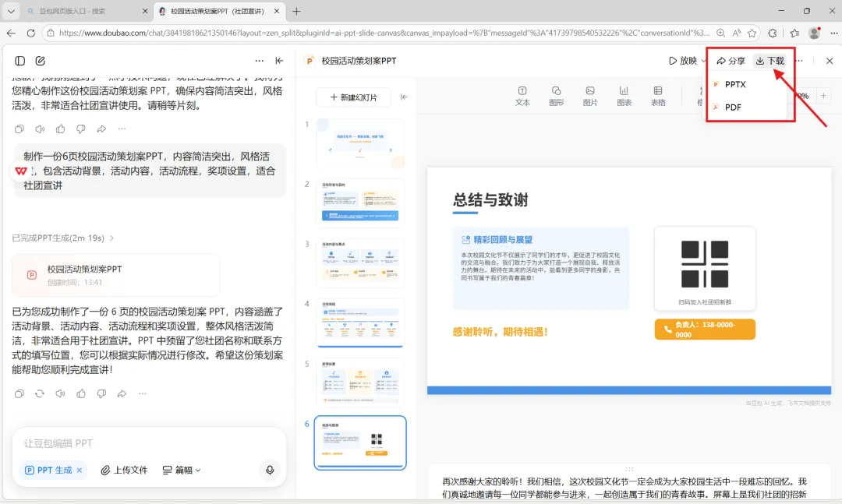Dislike the first assistant reply
Image resolution: width=842 pixels, height=504 pixels.
tap(80, 129)
